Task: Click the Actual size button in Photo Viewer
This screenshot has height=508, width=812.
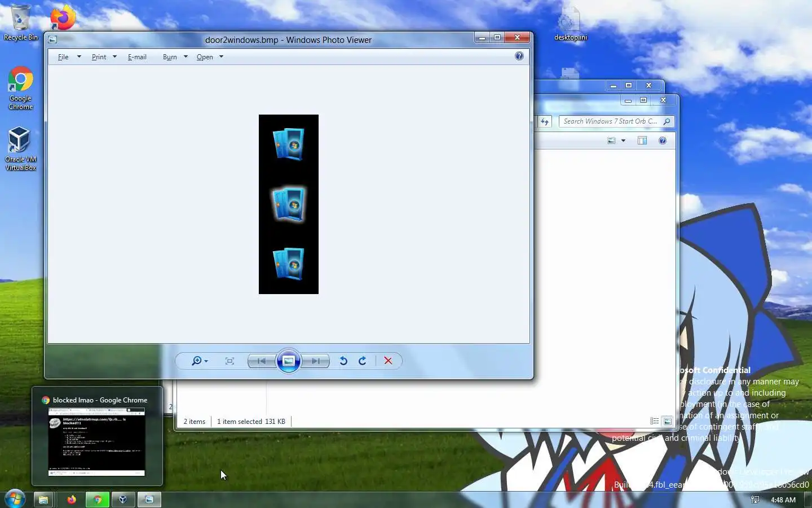Action: point(230,361)
